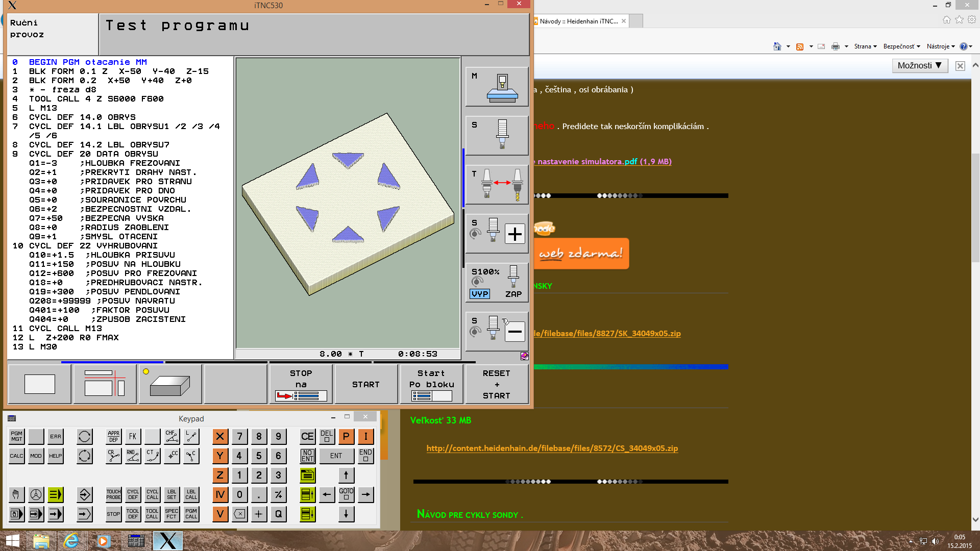Toggle spindle override to VYP

tap(480, 294)
